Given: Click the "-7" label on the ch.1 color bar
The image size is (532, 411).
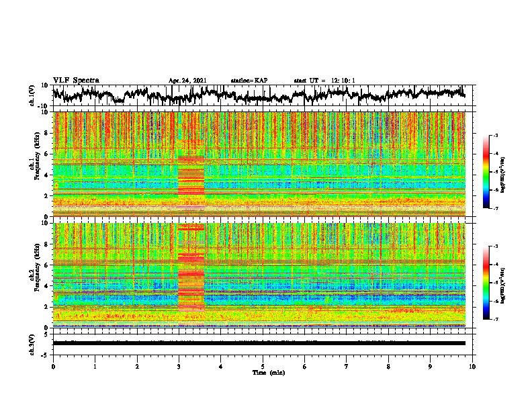Looking at the screenshot, I should click(496, 208).
